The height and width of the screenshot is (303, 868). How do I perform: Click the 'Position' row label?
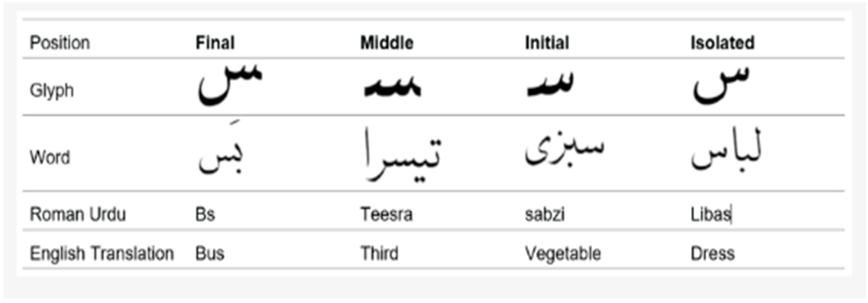60,43
